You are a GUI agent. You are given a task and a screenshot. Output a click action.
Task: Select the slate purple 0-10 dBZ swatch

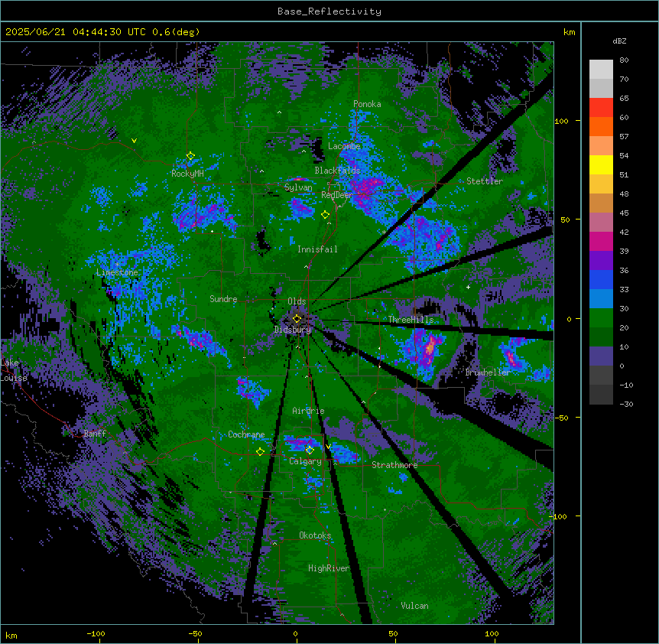point(601,356)
